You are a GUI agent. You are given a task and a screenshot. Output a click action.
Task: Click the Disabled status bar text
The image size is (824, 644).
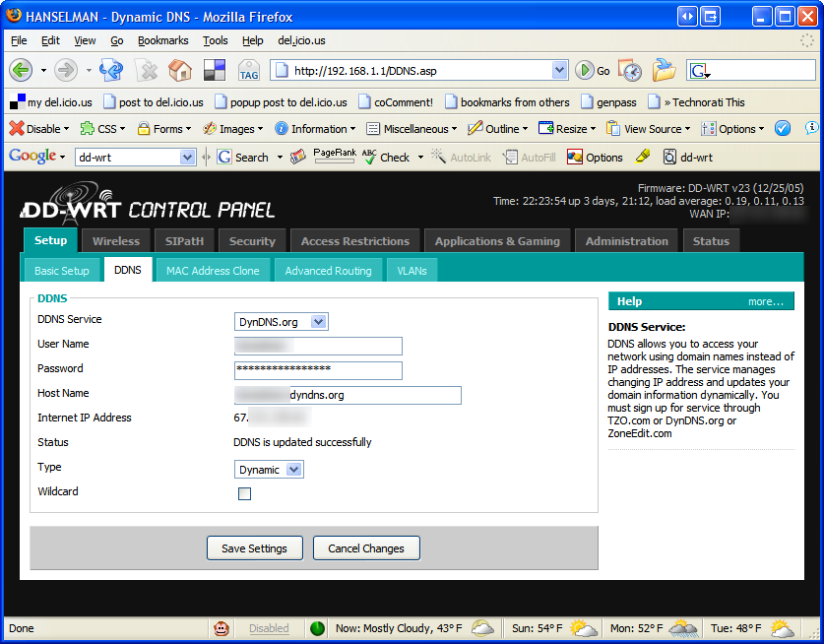pos(269,628)
